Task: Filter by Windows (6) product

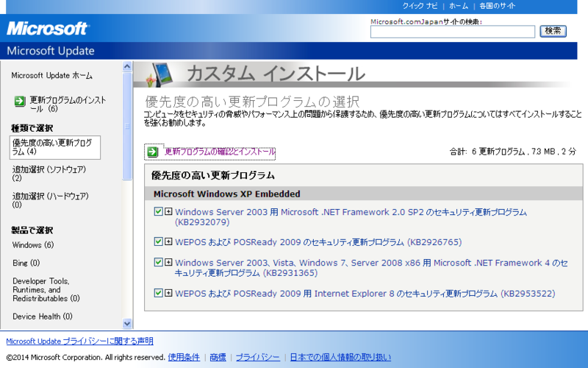Action: pos(33,245)
